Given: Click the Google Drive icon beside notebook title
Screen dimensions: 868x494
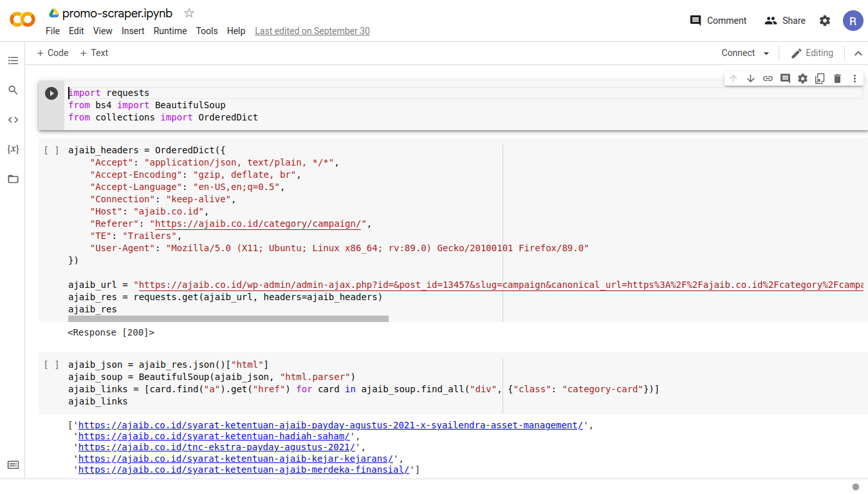Looking at the screenshot, I should pos(54,14).
